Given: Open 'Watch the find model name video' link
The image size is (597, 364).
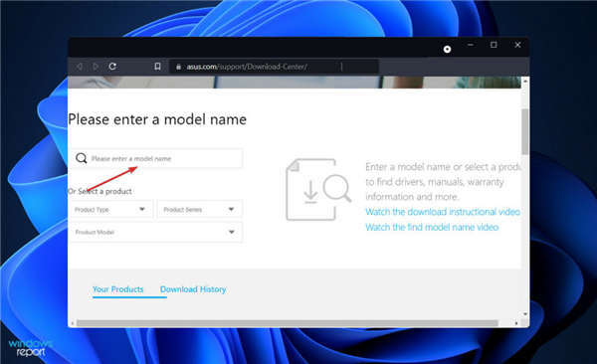Looking at the screenshot, I should click(x=432, y=228).
